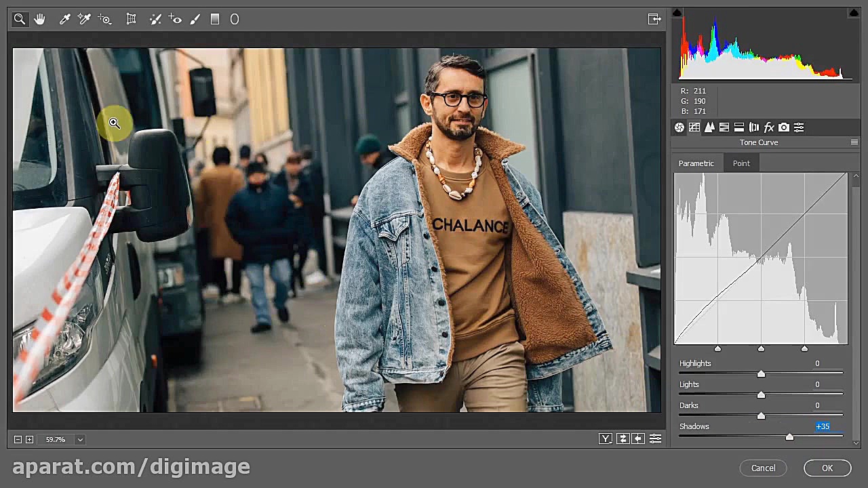Click the R: 211 readout
The image size is (868, 488).
tap(693, 91)
